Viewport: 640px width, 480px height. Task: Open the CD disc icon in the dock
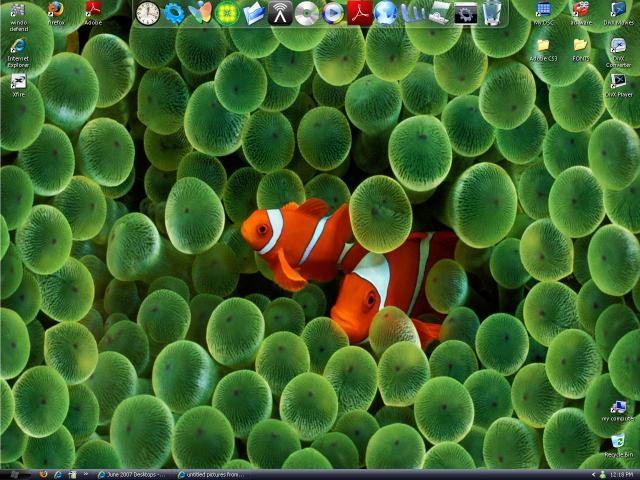point(307,13)
